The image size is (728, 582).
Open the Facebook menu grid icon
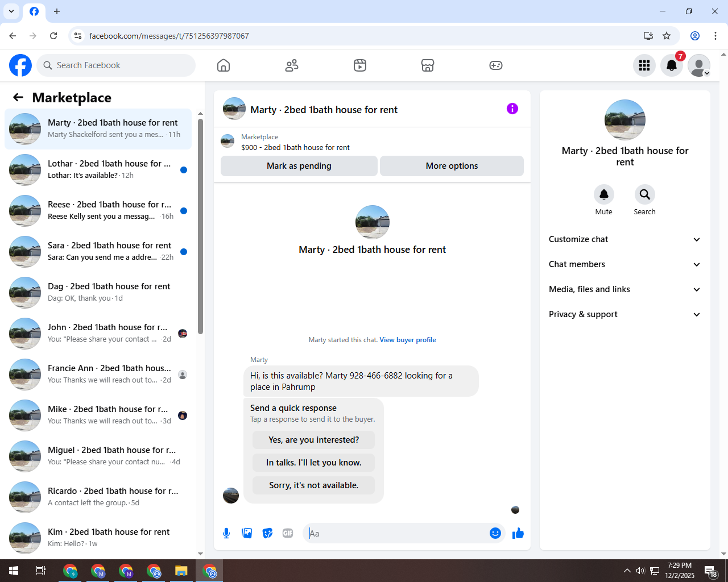pyautogui.click(x=644, y=65)
